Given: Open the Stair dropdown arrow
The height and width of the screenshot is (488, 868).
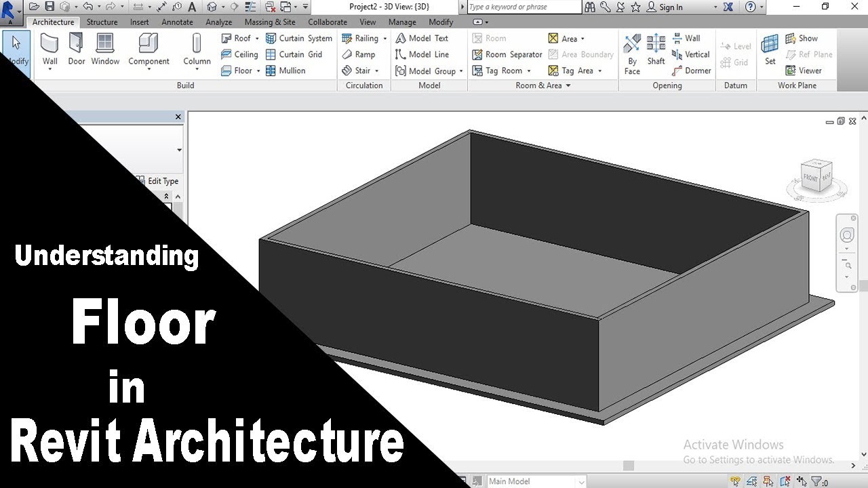Looking at the screenshot, I should [377, 70].
